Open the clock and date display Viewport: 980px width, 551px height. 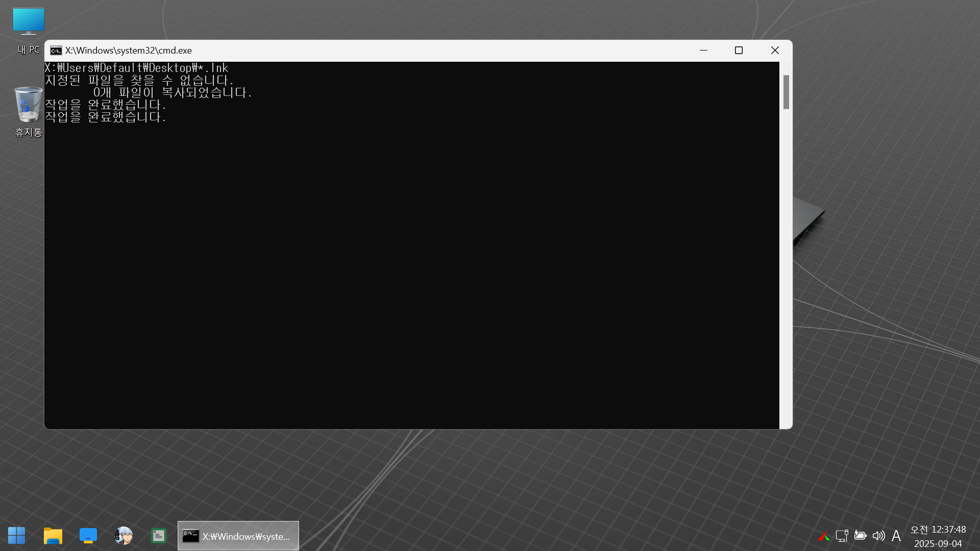pyautogui.click(x=938, y=536)
